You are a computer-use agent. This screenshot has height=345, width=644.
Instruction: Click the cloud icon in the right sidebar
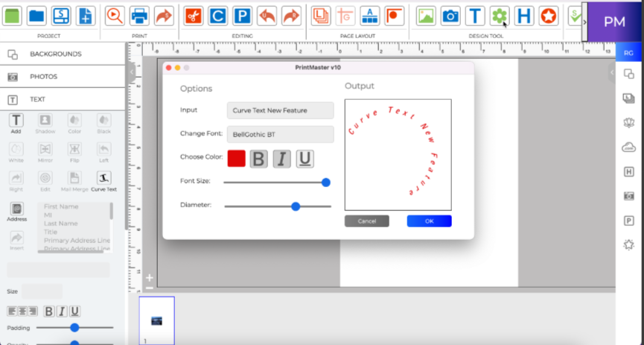click(x=629, y=147)
